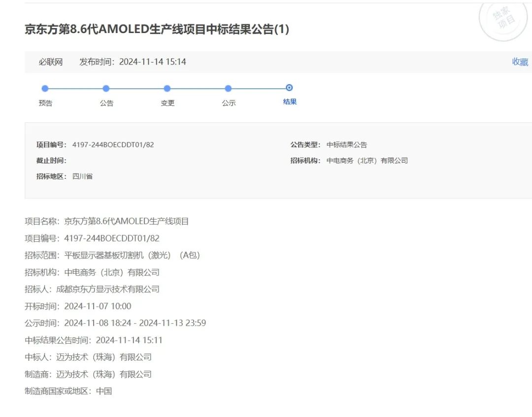The height and width of the screenshot is (417, 532).
Task: Click the 必联网 source name
Action: point(51,62)
